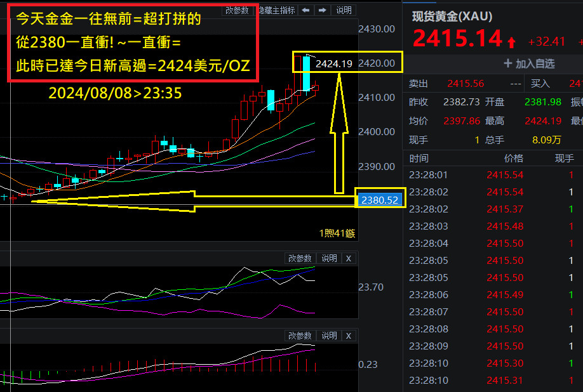Image resolution: width=583 pixels, height=392 pixels.
Task: Select the tick row at 23:28:04
Action: [493, 243]
